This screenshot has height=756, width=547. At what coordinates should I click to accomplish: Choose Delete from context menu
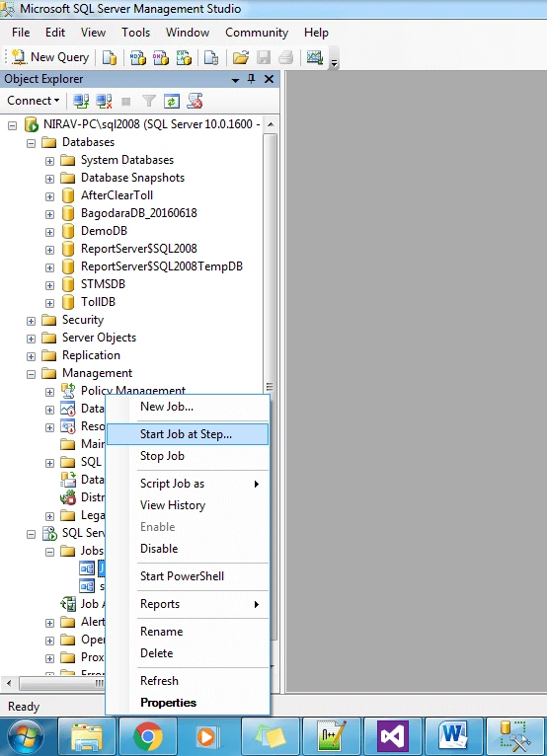pyautogui.click(x=188, y=653)
